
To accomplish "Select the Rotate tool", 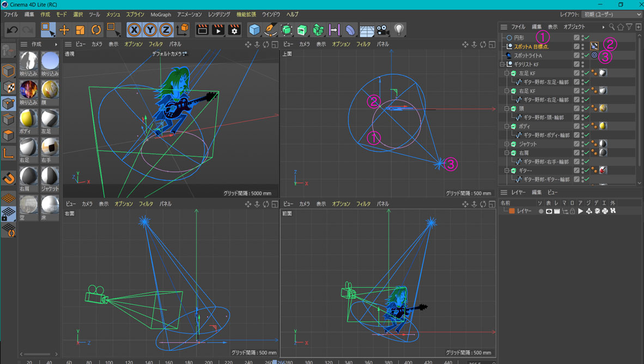I will point(96,30).
